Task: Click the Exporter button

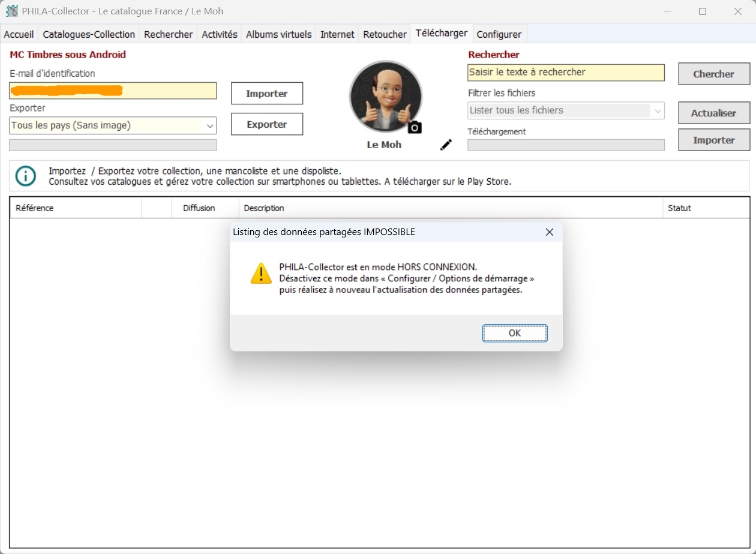Action: [x=267, y=124]
